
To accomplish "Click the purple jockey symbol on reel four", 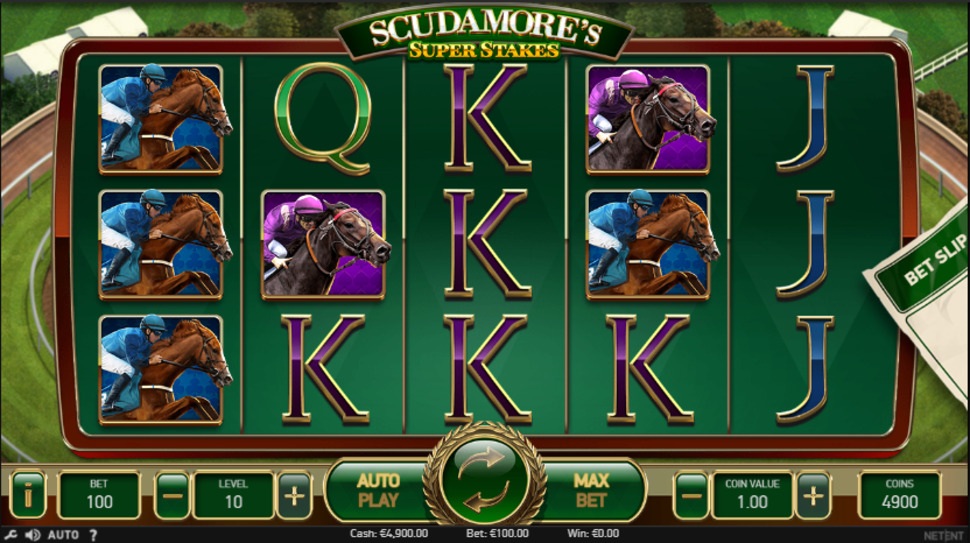I will click(x=648, y=119).
